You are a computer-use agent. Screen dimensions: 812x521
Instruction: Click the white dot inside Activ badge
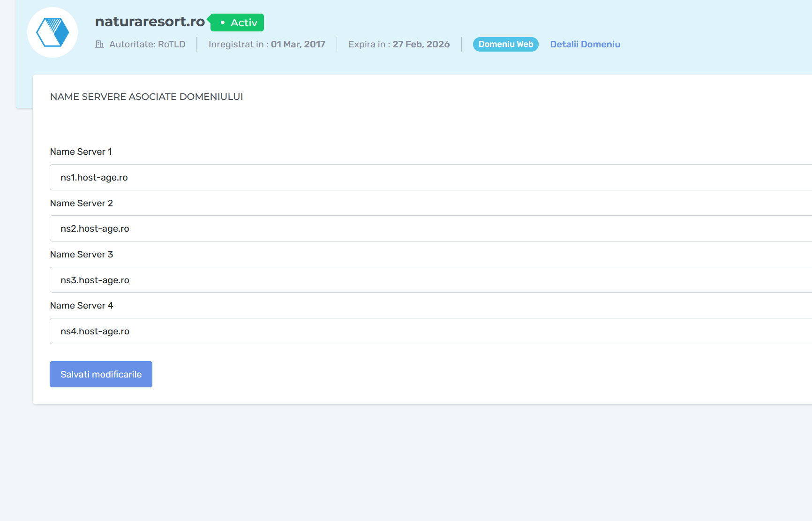pos(223,23)
